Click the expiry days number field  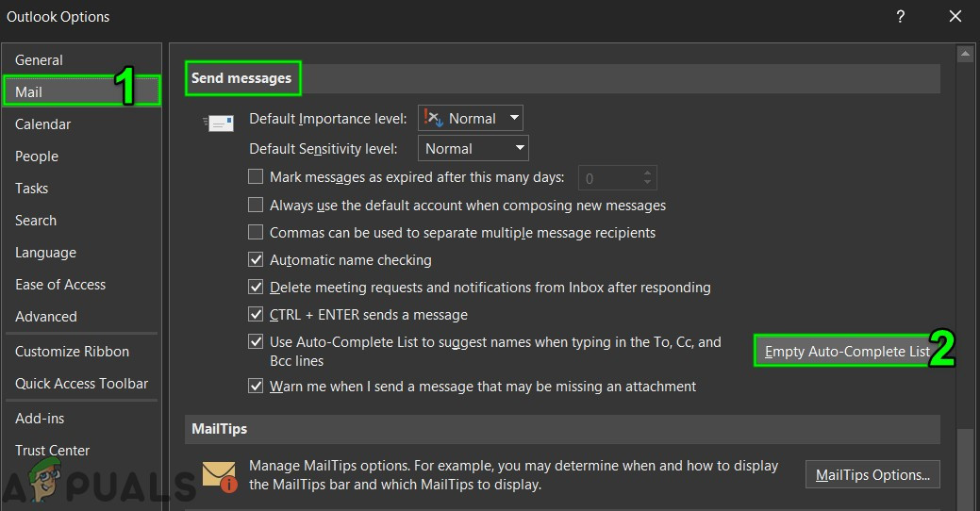click(x=608, y=177)
